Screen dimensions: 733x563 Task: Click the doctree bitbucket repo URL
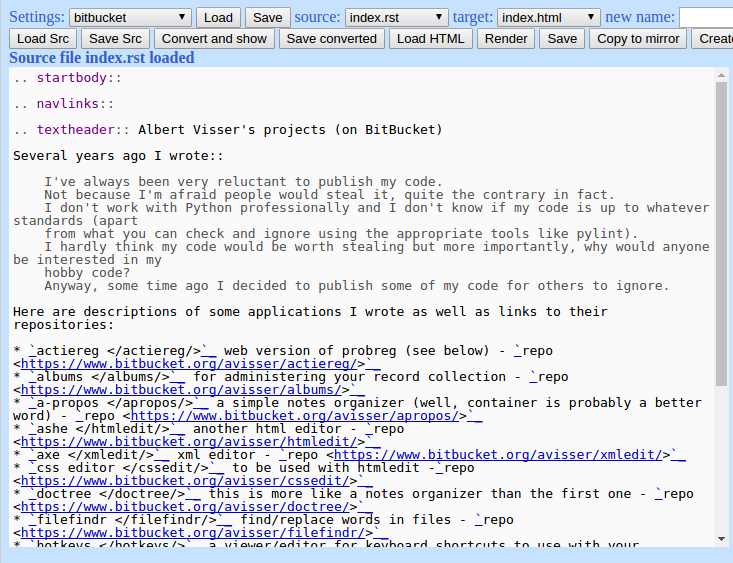pyautogui.click(x=185, y=507)
